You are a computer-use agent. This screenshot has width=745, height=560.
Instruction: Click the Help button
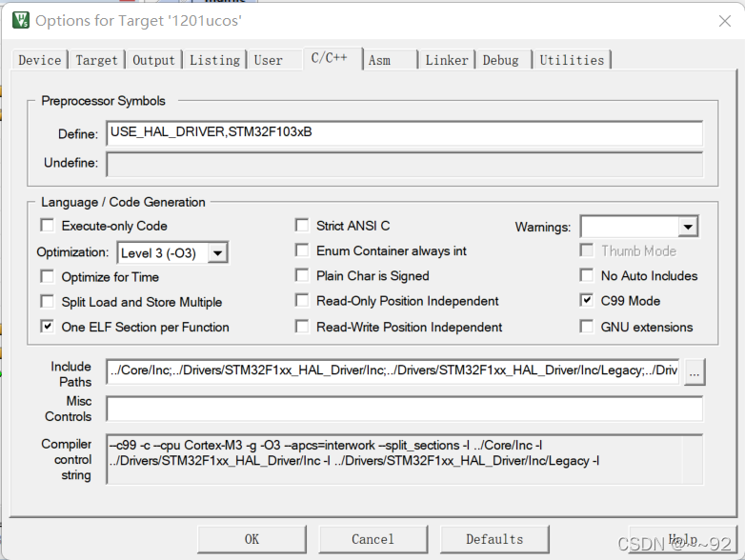tap(682, 539)
